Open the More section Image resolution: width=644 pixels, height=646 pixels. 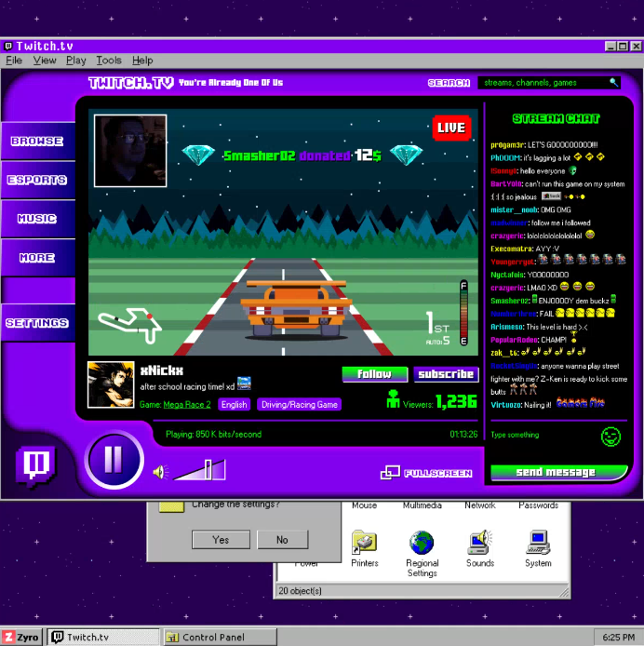point(37,258)
